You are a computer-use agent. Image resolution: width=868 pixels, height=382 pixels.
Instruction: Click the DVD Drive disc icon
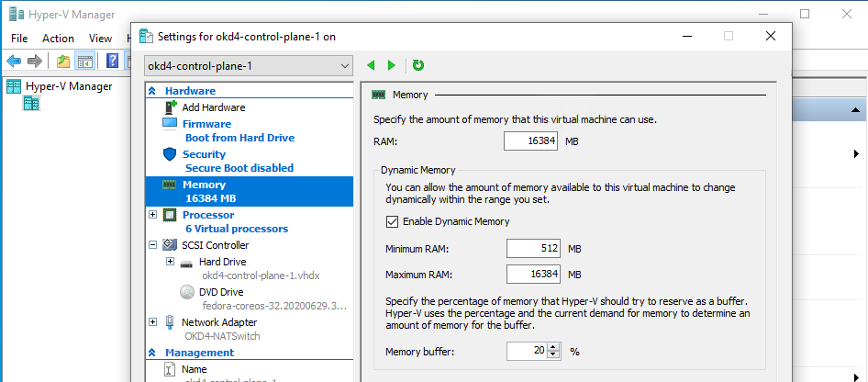(x=187, y=292)
